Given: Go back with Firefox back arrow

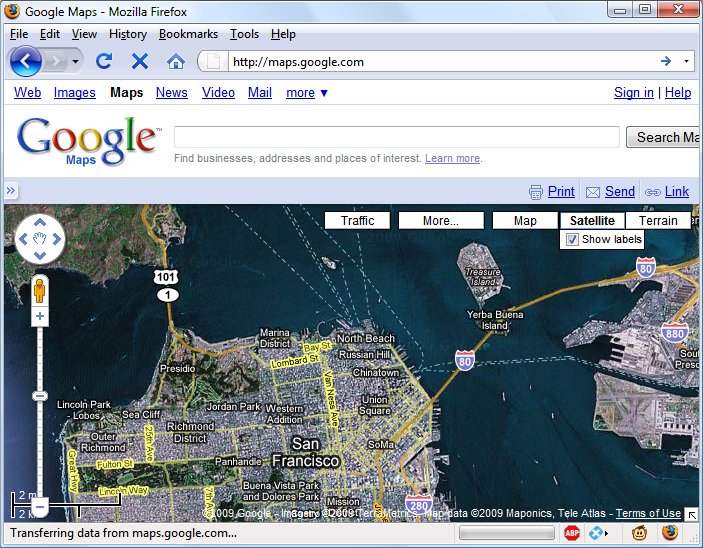Looking at the screenshot, I should pos(26,61).
